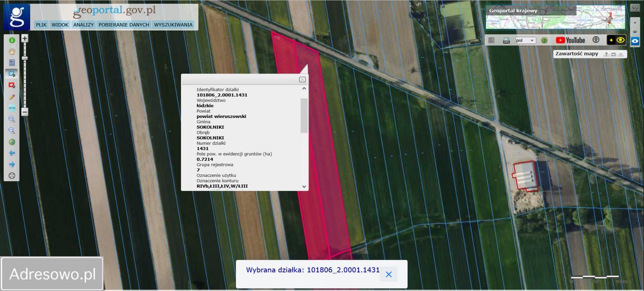
Task: Open the POBIERANIE DANYCH menu
Action: [x=124, y=25]
